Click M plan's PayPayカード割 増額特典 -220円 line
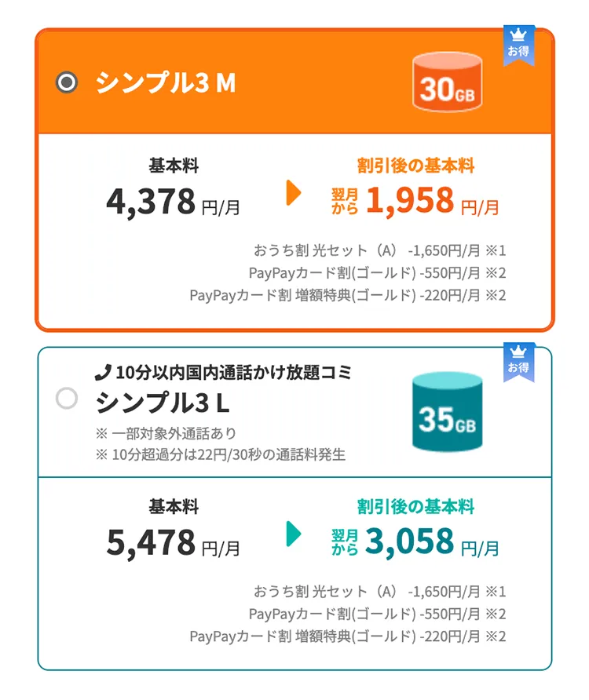Viewport: 589px width, 700px height. 348,295
